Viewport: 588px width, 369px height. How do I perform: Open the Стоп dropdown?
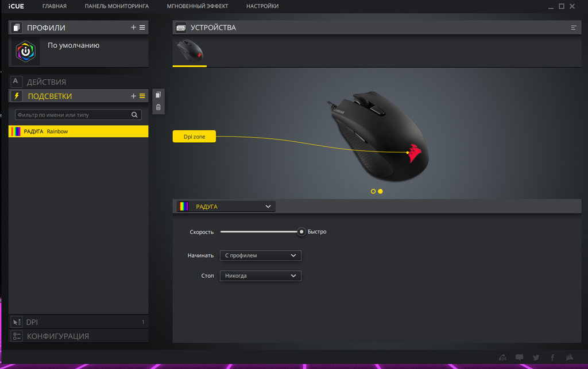click(x=261, y=275)
